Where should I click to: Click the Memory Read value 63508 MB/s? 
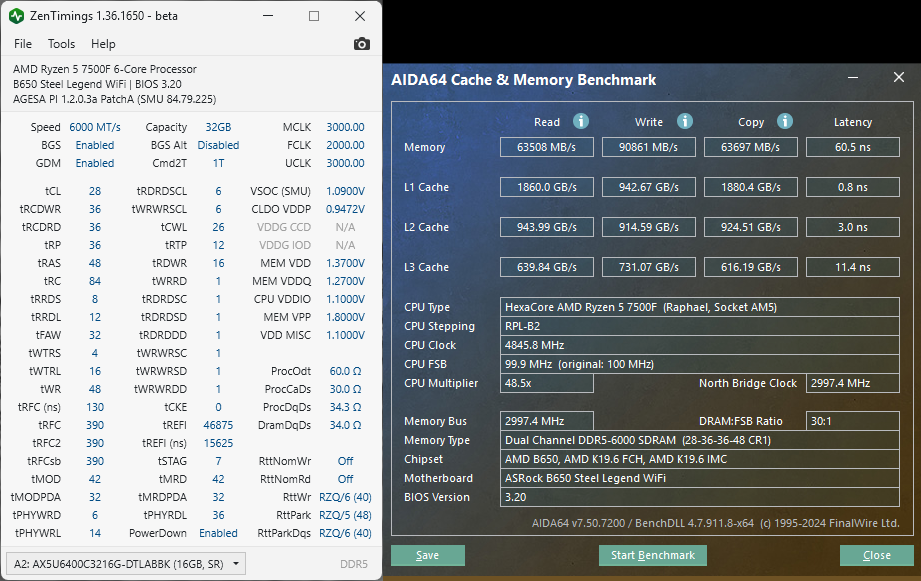pos(547,147)
